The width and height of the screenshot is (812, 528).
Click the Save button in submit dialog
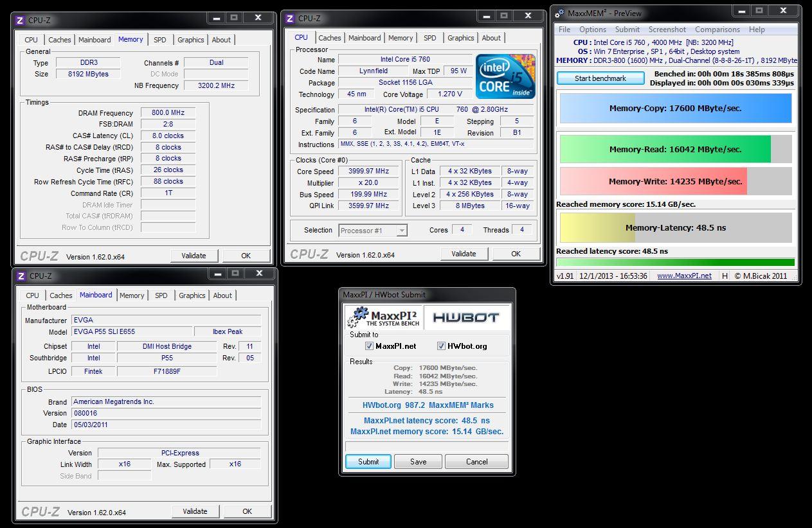418,462
